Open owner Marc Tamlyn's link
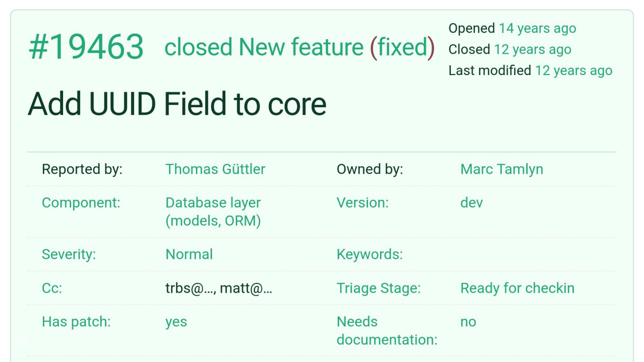Image resolution: width=644 pixels, height=362 pixels. (502, 169)
